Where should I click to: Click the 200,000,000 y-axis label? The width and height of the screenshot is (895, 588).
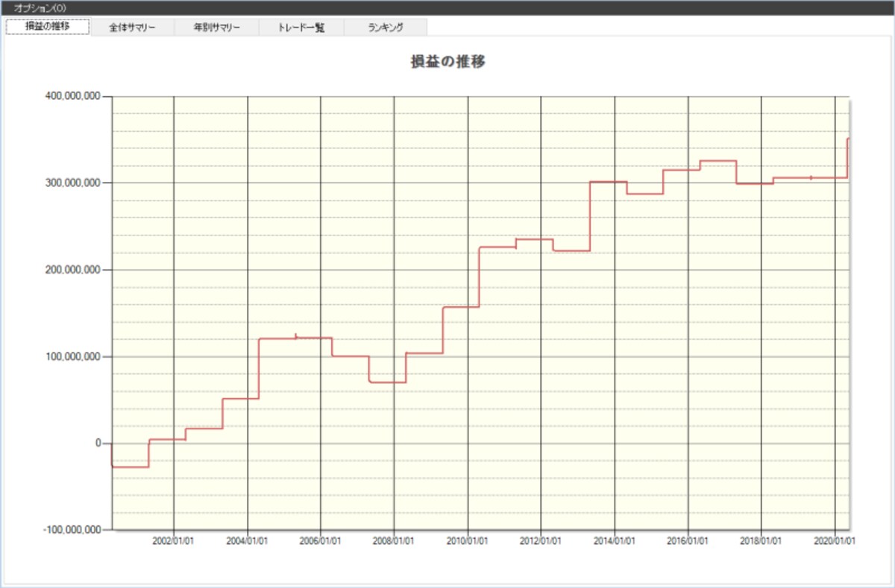pyautogui.click(x=74, y=270)
